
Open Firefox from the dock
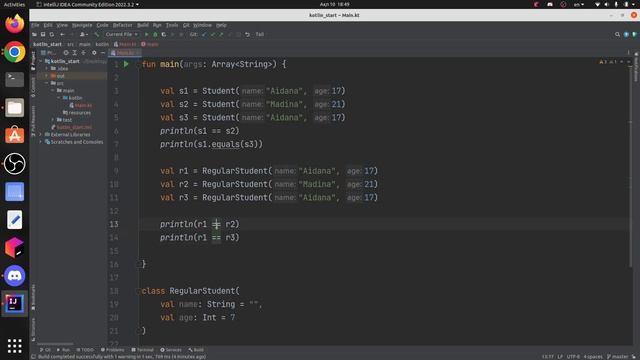point(14,24)
